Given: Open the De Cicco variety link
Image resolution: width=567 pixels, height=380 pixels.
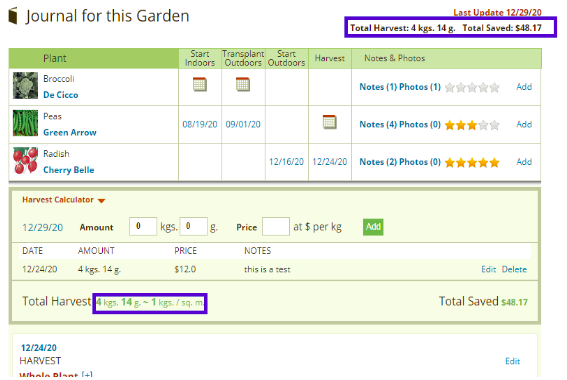Looking at the screenshot, I should coord(61,95).
